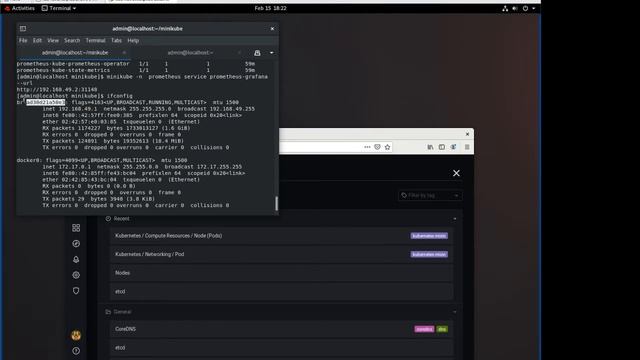The image size is (640, 360).
Task: Click docker0 interface name in terminal output
Action: click(29, 160)
